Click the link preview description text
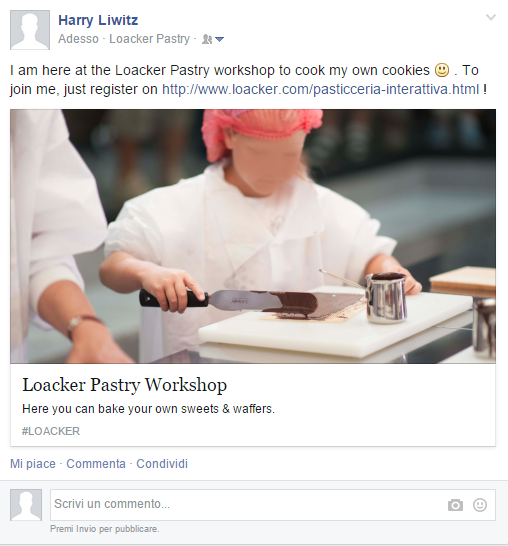Viewport: 508px width, 546px height. [x=148, y=409]
